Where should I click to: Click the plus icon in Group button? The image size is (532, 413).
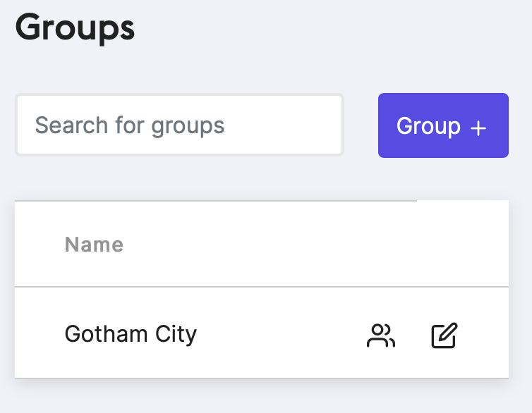(478, 128)
